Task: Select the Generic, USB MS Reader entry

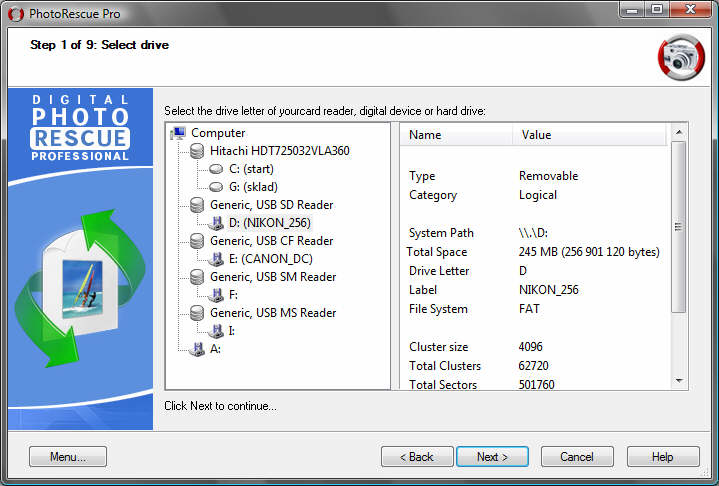Action: coord(273,313)
